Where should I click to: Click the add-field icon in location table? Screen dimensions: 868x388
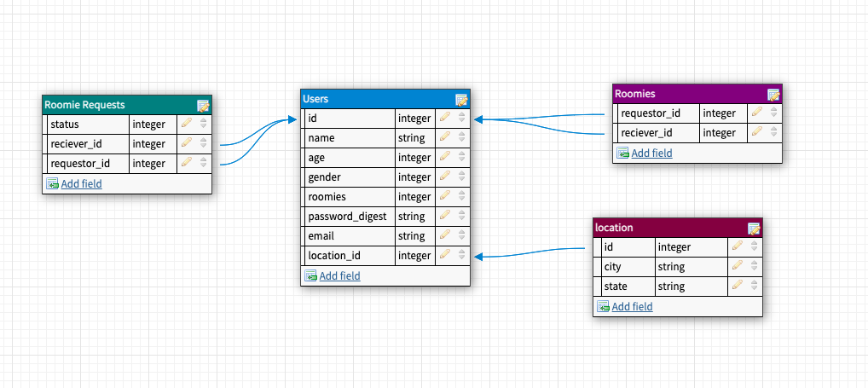(604, 306)
